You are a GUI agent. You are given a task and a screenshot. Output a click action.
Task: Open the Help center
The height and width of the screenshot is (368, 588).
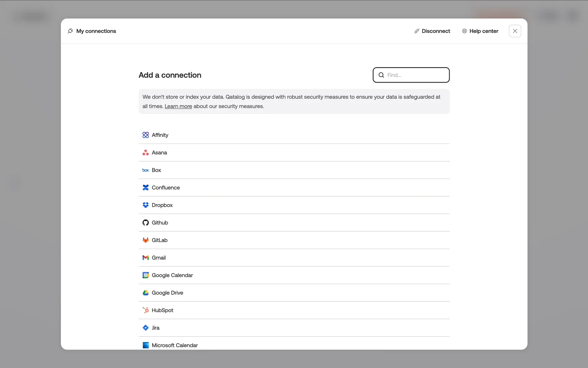[480, 31]
